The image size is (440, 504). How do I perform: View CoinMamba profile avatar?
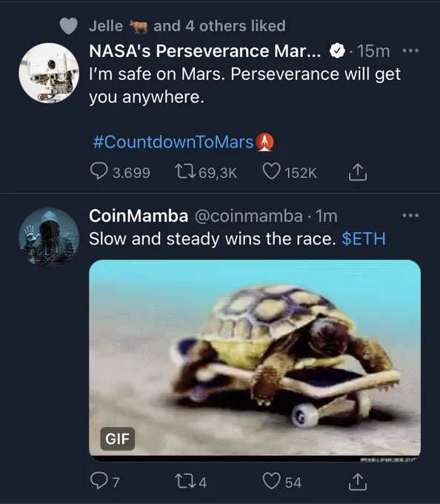coord(49,237)
